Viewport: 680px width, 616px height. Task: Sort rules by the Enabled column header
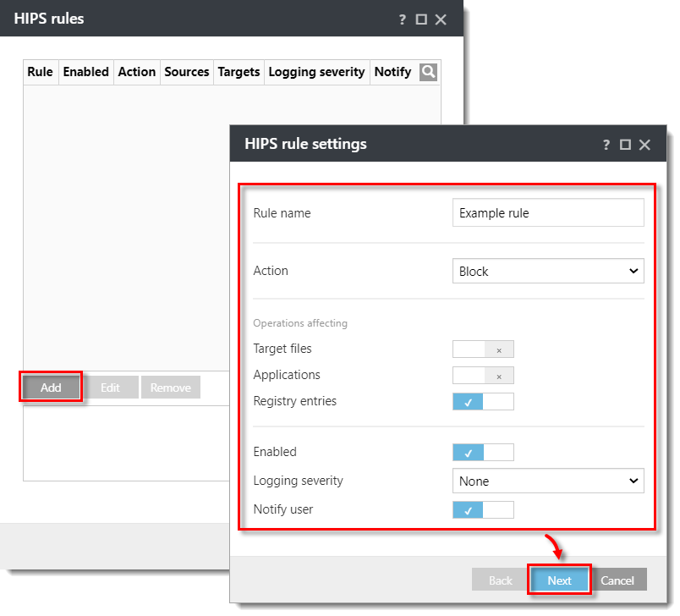pos(85,72)
